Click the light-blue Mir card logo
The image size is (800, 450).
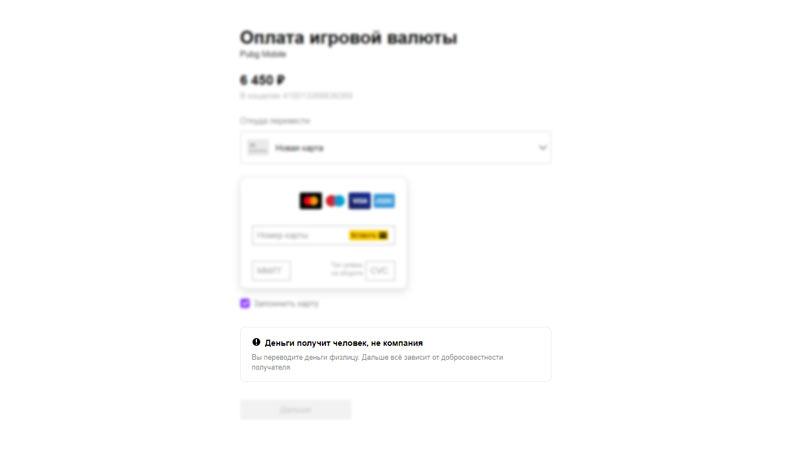click(x=384, y=201)
